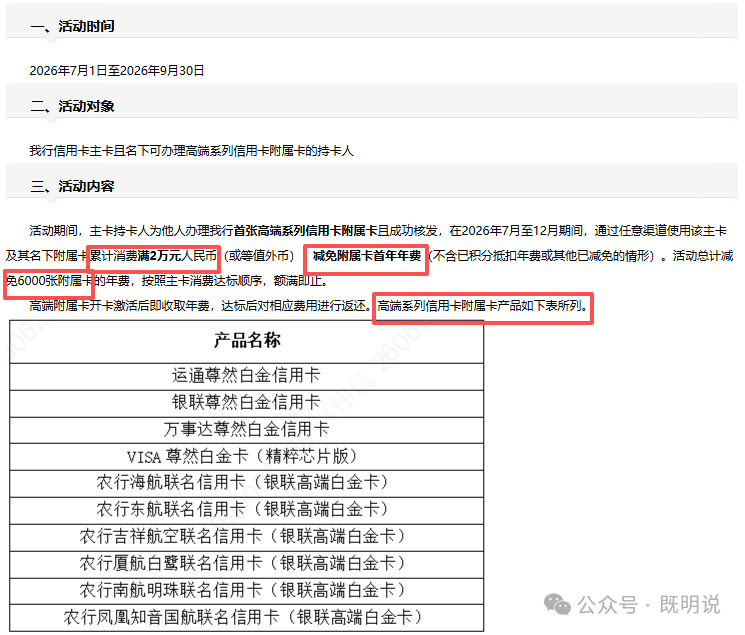Screen dimensions: 745x635
Task: Click the table row 万事达尊然白金信用卡
Action: [247, 430]
